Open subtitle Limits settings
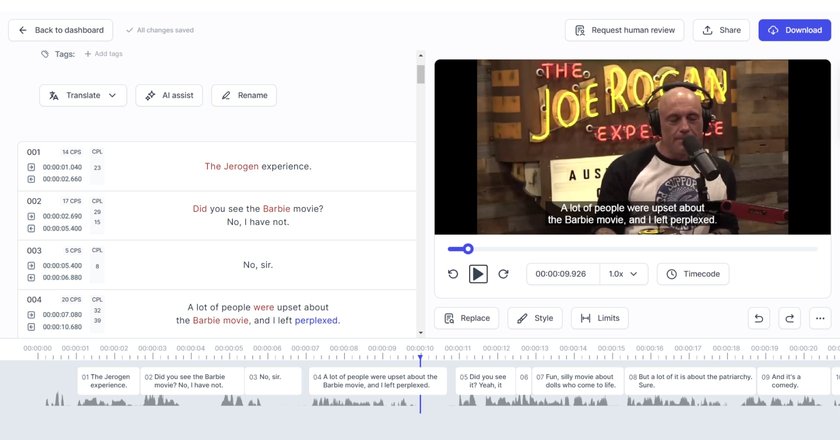Viewport: 840px width, 440px height. 599,318
